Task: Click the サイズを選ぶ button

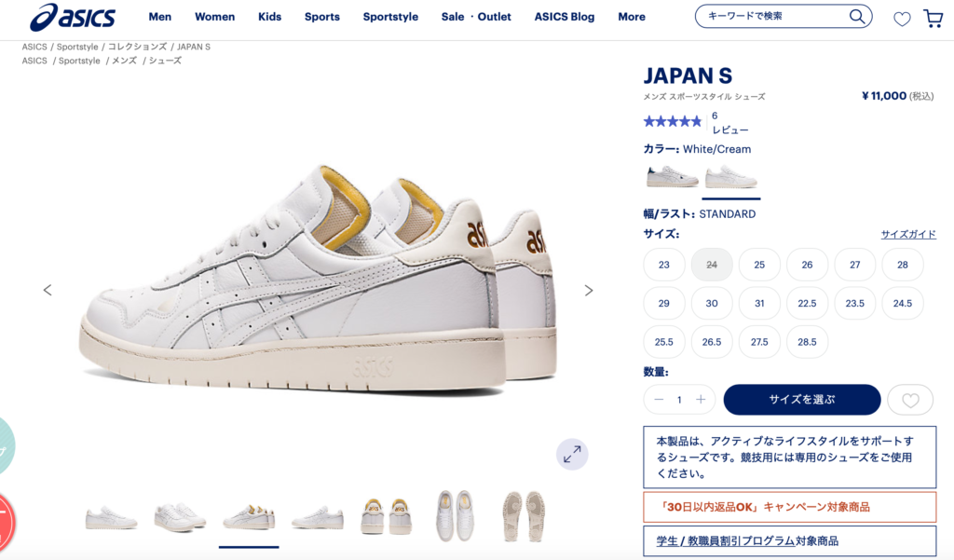Action: [802, 400]
